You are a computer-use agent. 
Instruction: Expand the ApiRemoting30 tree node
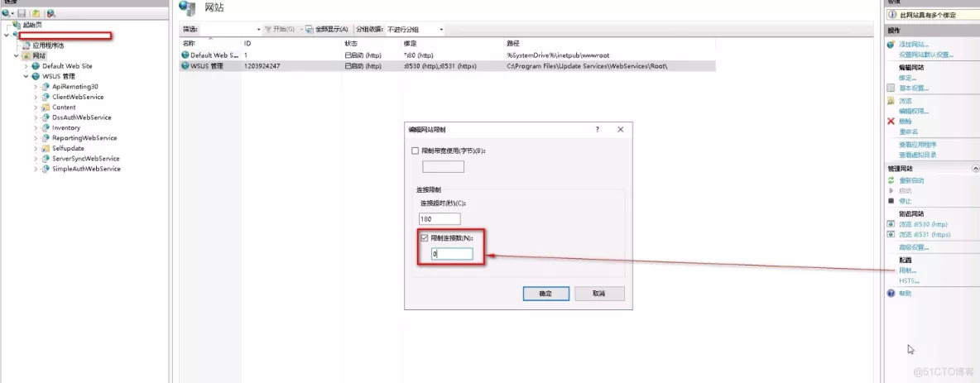pos(36,87)
